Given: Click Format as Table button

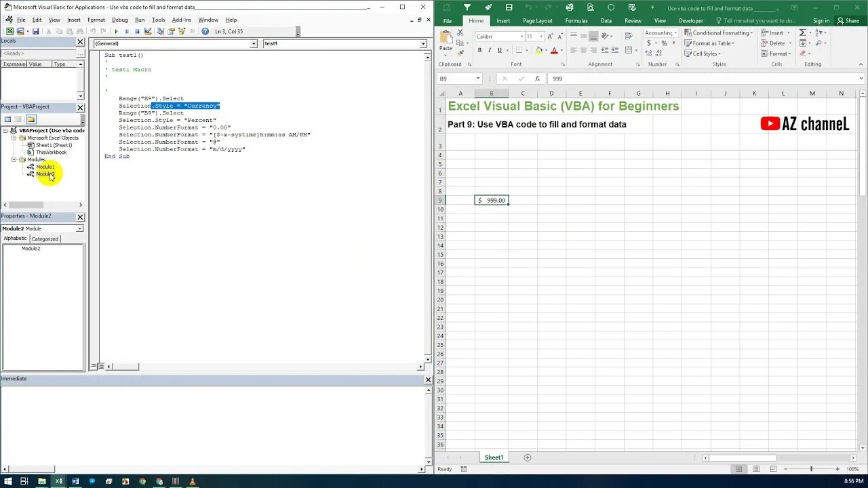Looking at the screenshot, I should point(711,43).
